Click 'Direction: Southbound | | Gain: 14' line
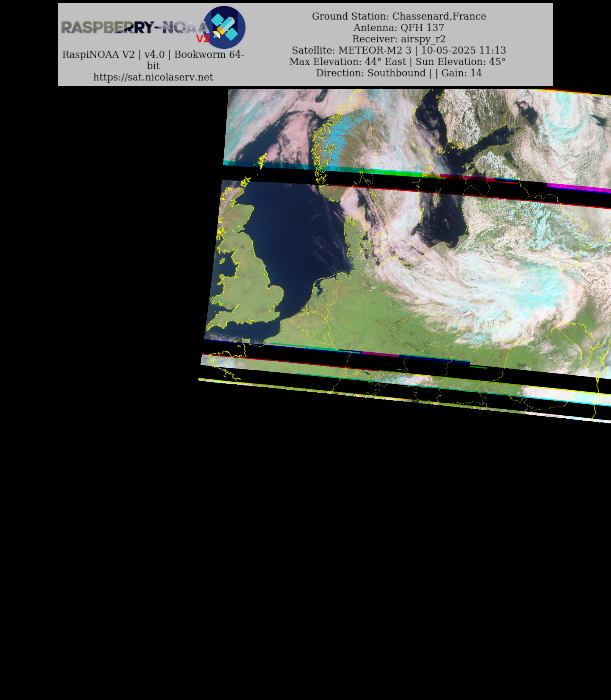The height and width of the screenshot is (700, 611). [x=399, y=73]
